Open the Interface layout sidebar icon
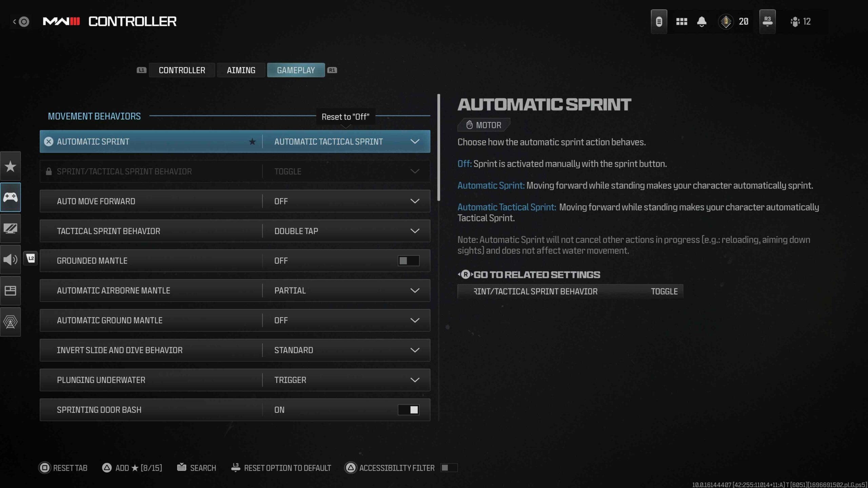This screenshot has height=488, width=868. (x=10, y=291)
